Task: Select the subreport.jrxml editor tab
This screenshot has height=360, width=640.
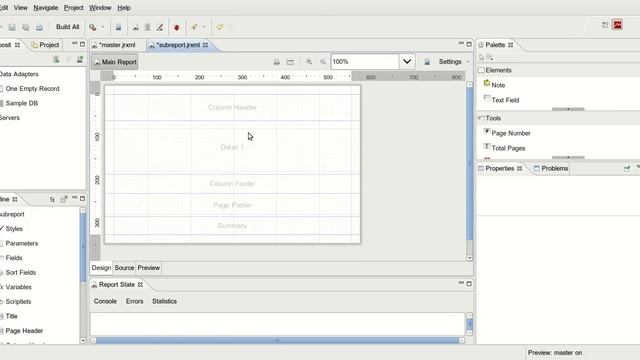Action: [178, 45]
